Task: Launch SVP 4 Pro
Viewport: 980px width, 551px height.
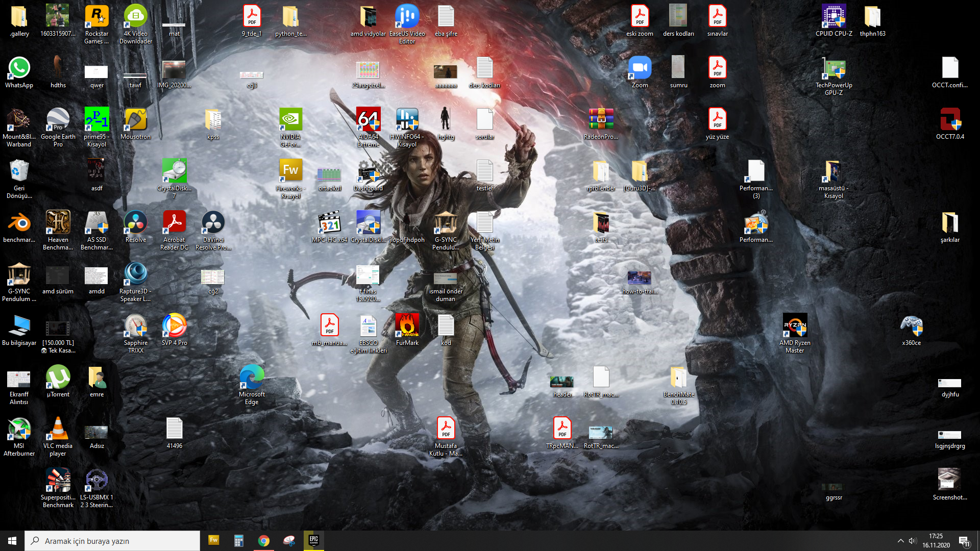Action: 174,330
